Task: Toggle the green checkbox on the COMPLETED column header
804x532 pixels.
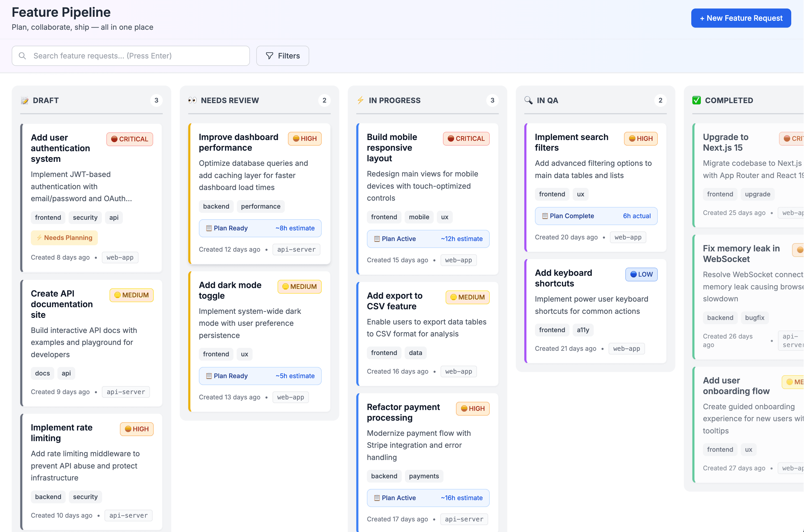Action: tap(696, 100)
